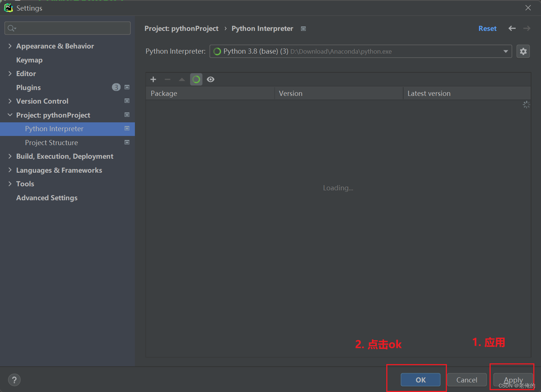Click the OK button
This screenshot has width=541, height=392.
coord(420,380)
